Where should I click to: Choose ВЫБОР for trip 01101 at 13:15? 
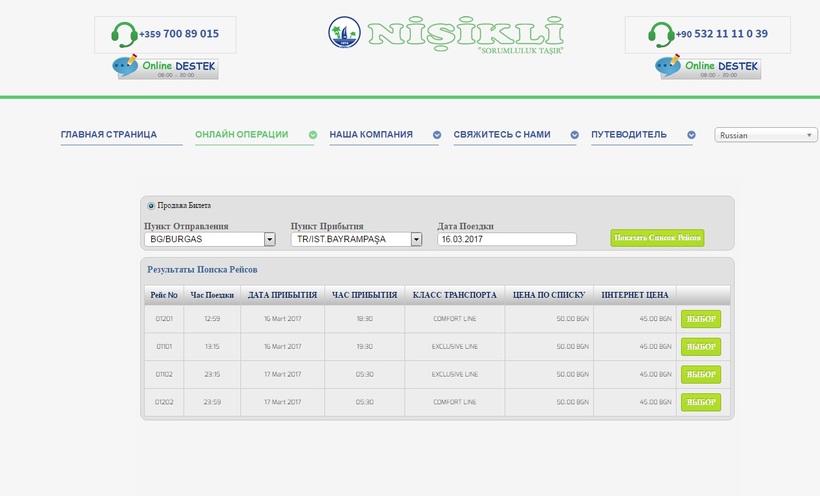pyautogui.click(x=700, y=347)
